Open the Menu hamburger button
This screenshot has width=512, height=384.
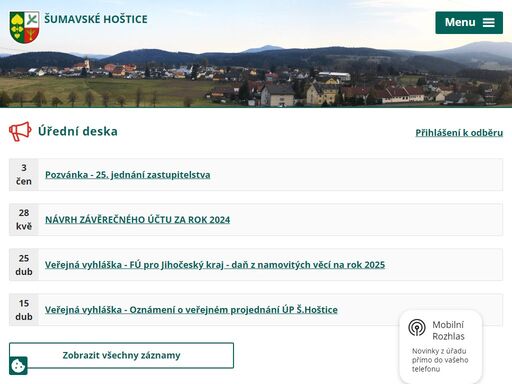469,23
